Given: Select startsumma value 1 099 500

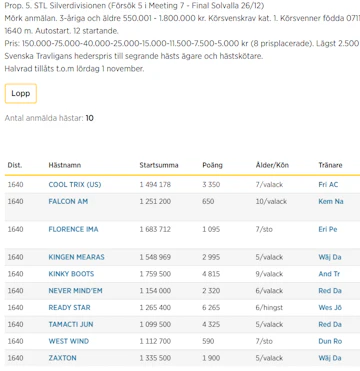Looking at the screenshot, I should pyautogui.click(x=155, y=324).
